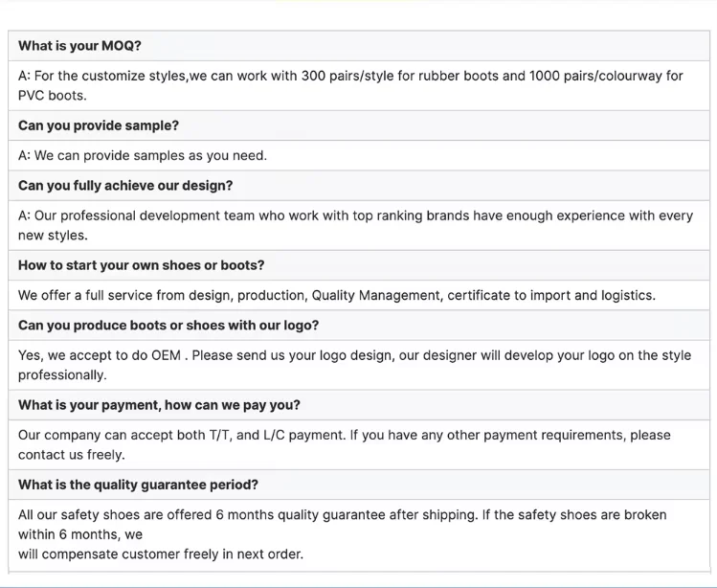Click the answer about 300 pairs/style for rubber boots

tap(350, 76)
